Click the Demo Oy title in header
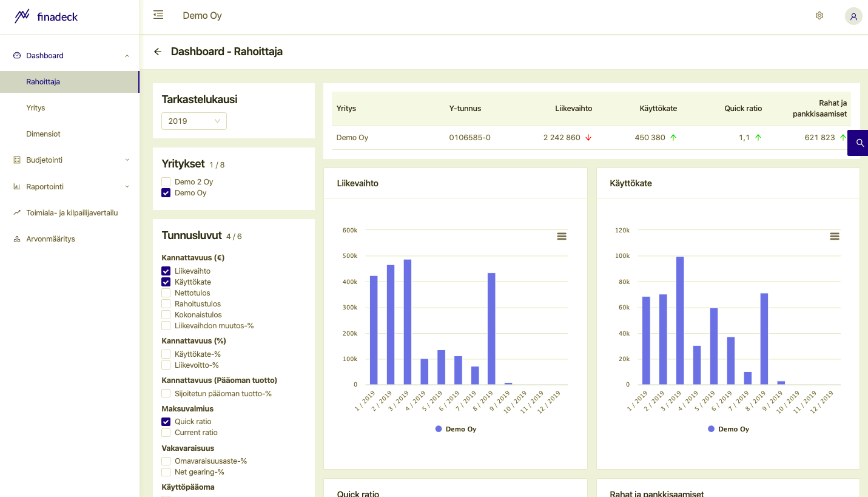 [203, 16]
